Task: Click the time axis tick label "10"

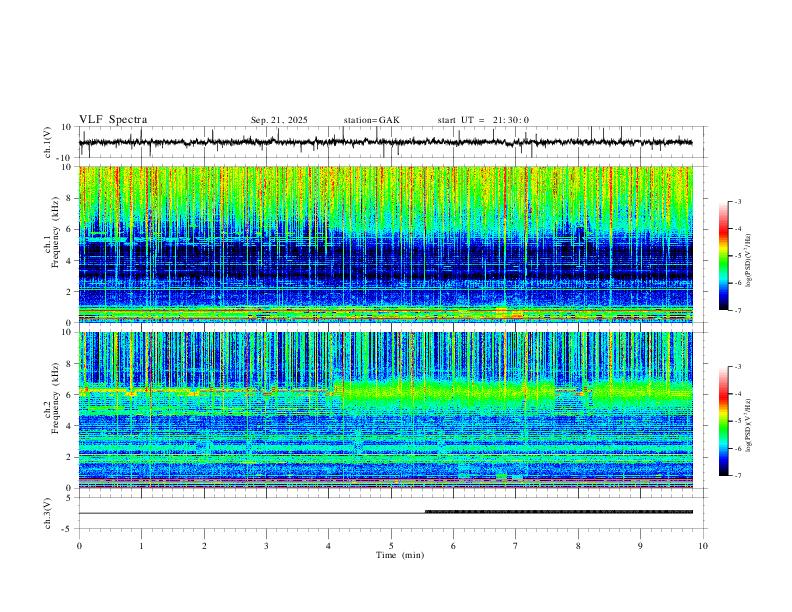Action: tap(703, 546)
